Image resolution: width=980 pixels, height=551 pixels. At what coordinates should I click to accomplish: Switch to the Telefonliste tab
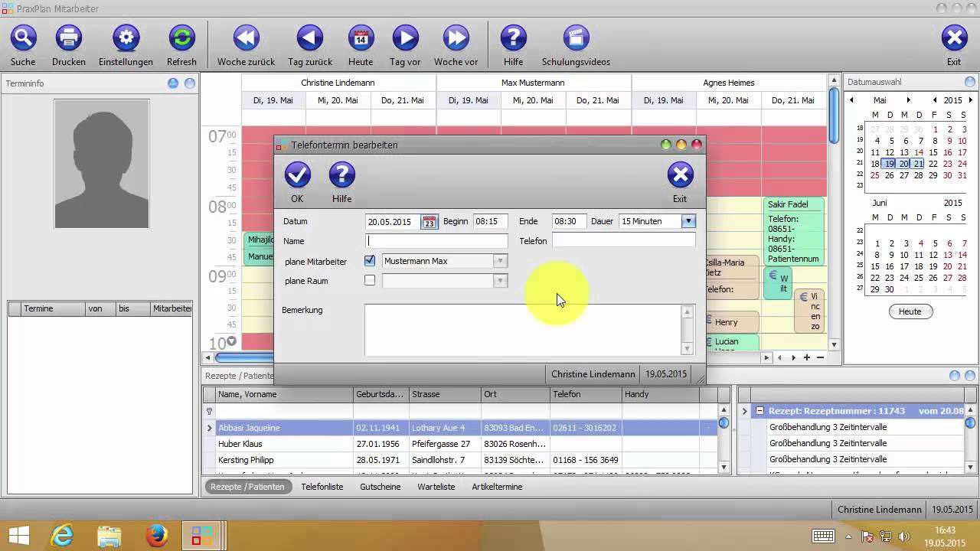(x=322, y=487)
